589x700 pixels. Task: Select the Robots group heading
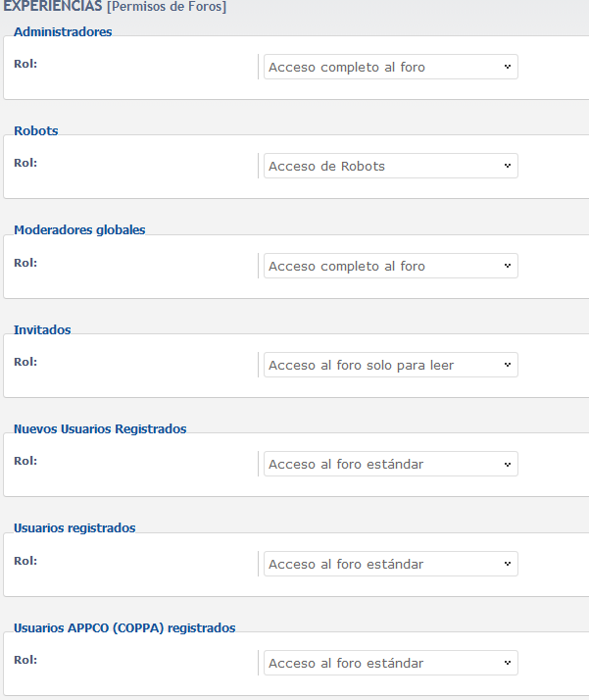36,130
